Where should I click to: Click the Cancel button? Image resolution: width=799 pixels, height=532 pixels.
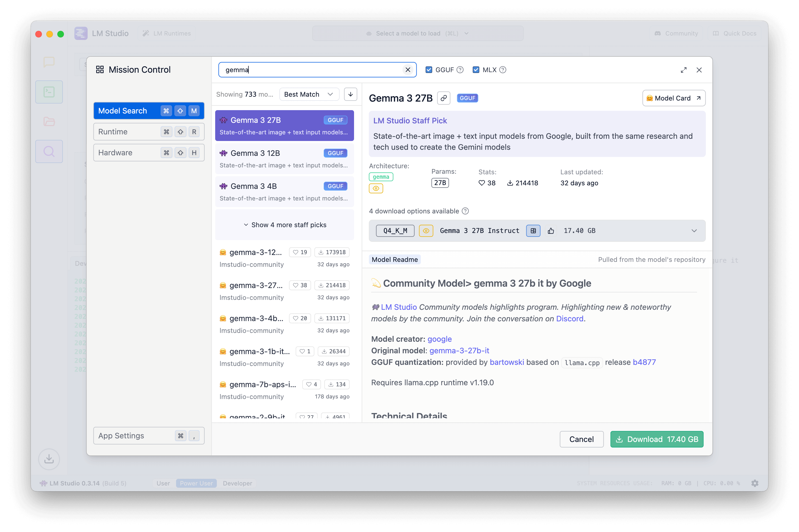(581, 439)
